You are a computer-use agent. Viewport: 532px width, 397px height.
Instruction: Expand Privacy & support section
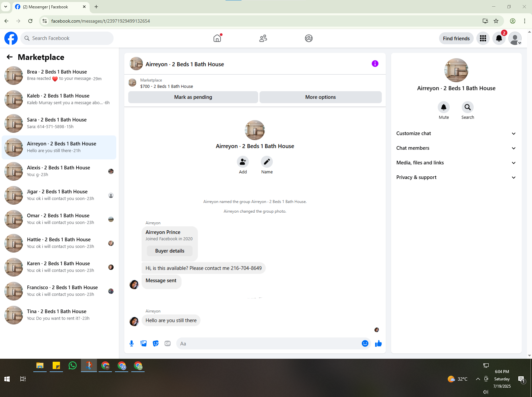tap(456, 177)
